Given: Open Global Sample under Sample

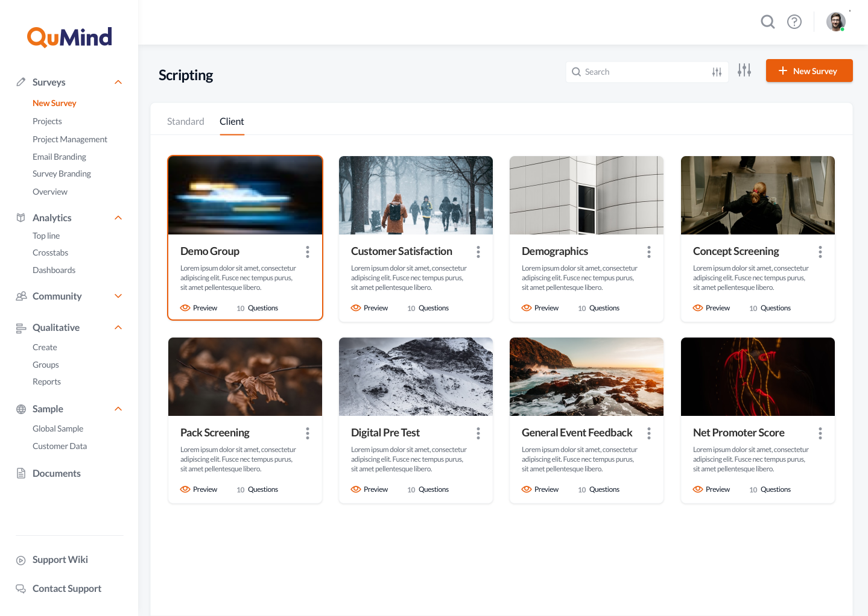Looking at the screenshot, I should [58, 429].
